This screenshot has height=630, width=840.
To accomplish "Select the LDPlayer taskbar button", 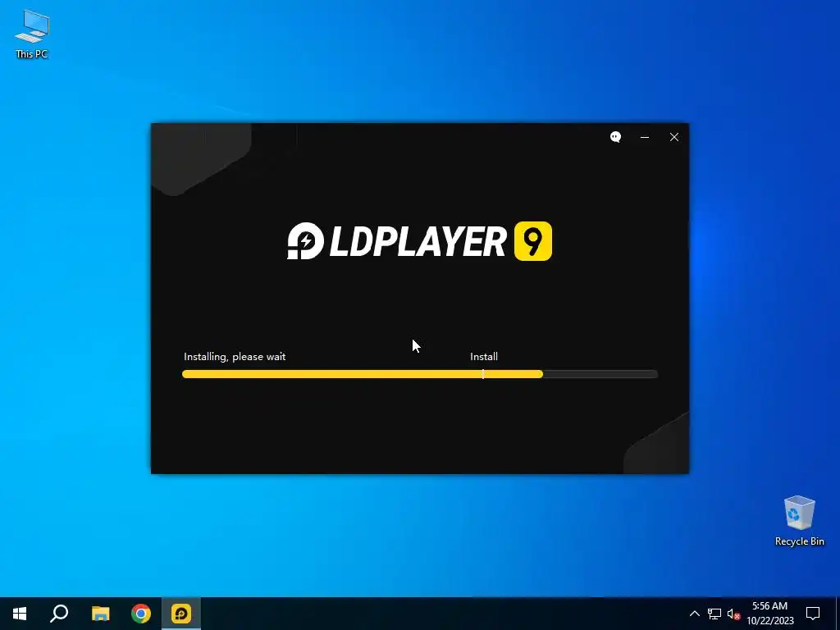I will point(181,614).
